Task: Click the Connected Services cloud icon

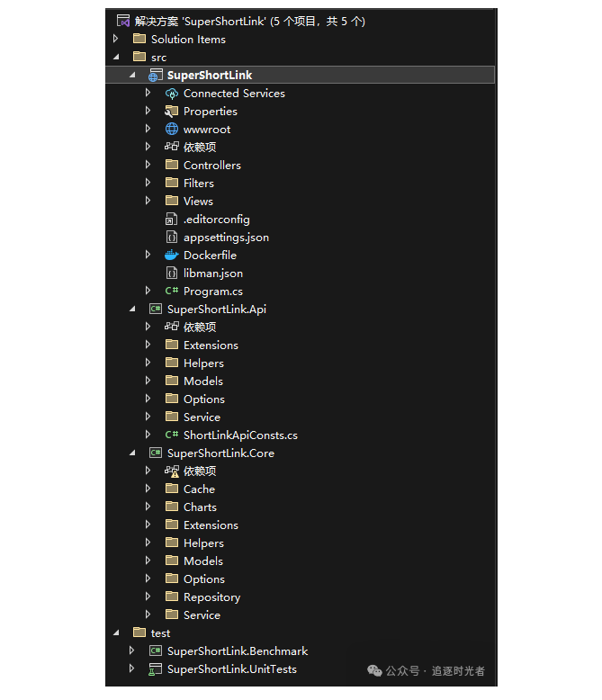Action: [x=171, y=94]
